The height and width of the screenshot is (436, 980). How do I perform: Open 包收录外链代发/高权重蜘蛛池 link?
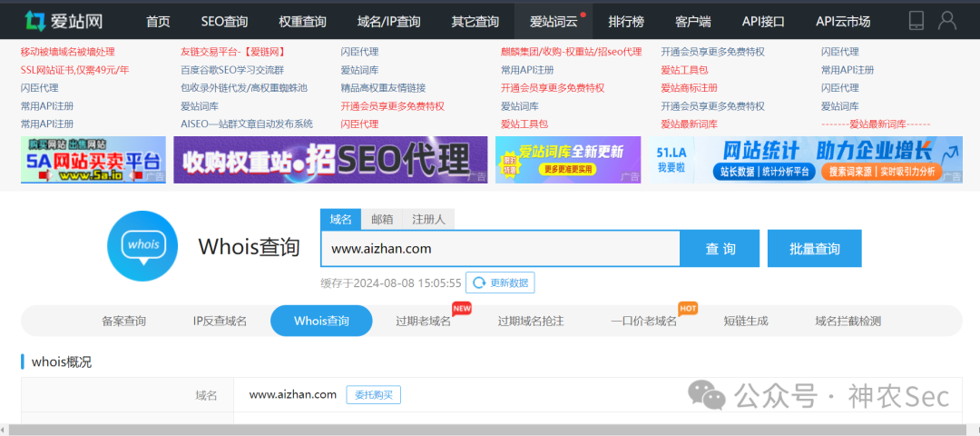tap(244, 88)
